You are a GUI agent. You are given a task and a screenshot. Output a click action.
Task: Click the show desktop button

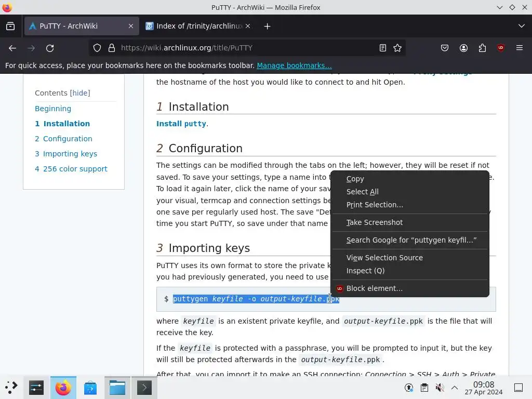(x=518, y=388)
